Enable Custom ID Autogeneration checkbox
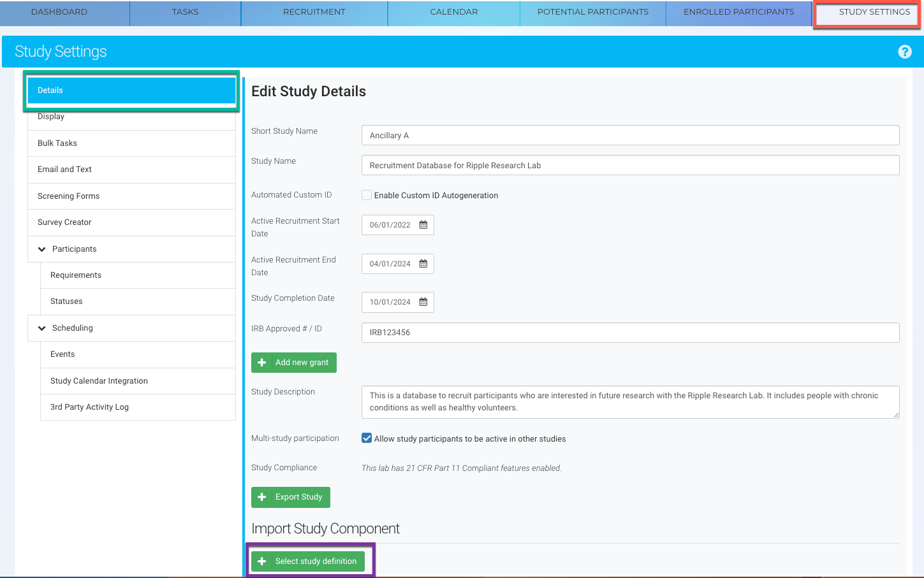The width and height of the screenshot is (924, 578). (x=367, y=195)
